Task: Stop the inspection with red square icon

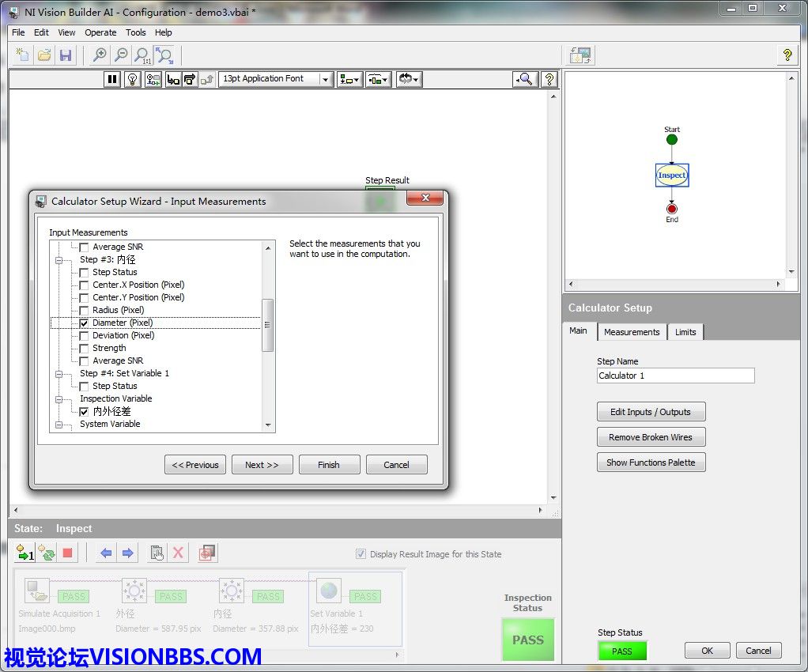Action: (67, 553)
